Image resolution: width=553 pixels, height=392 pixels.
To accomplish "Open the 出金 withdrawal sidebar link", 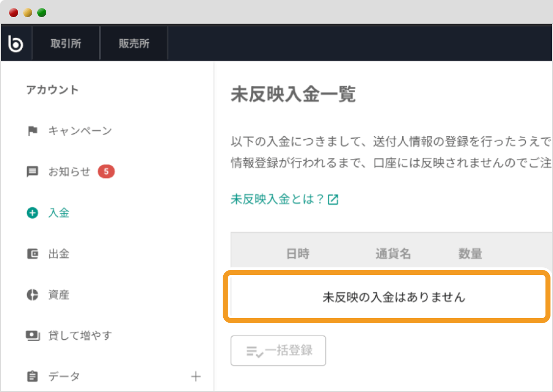I will point(59,254).
